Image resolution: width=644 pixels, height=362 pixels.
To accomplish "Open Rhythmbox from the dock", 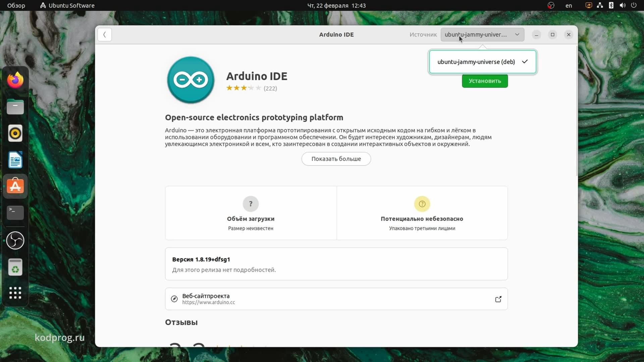I will point(15,133).
